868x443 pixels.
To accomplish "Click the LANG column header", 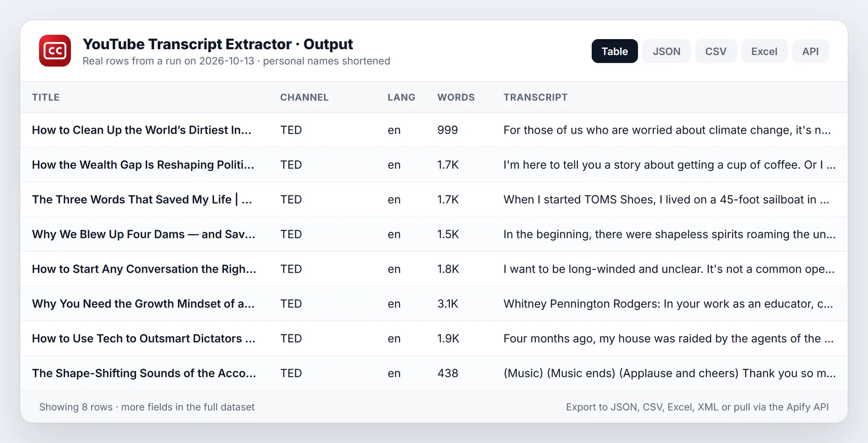I will tap(401, 97).
